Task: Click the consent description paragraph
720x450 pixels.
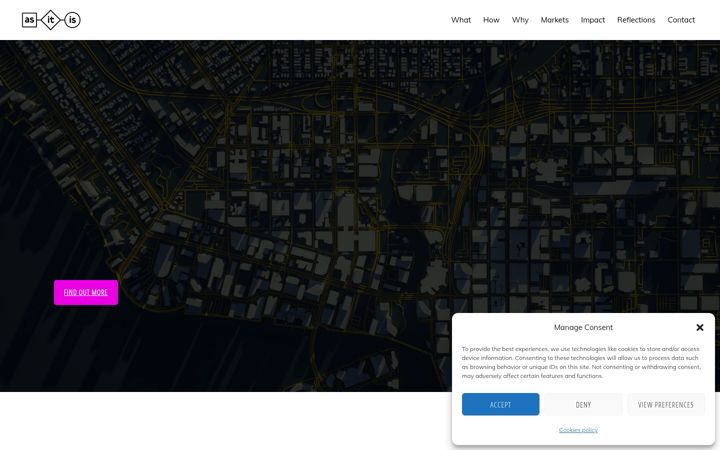Action: (x=581, y=362)
